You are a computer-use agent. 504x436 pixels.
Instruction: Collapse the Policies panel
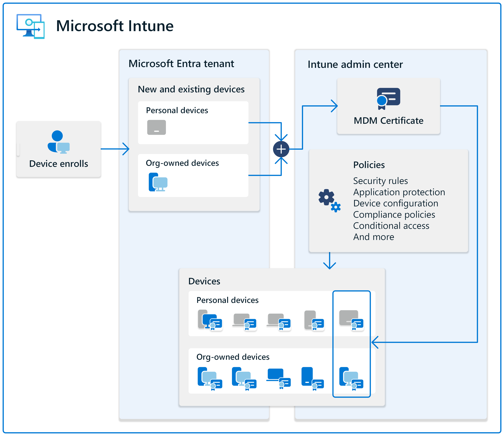pos(369,165)
